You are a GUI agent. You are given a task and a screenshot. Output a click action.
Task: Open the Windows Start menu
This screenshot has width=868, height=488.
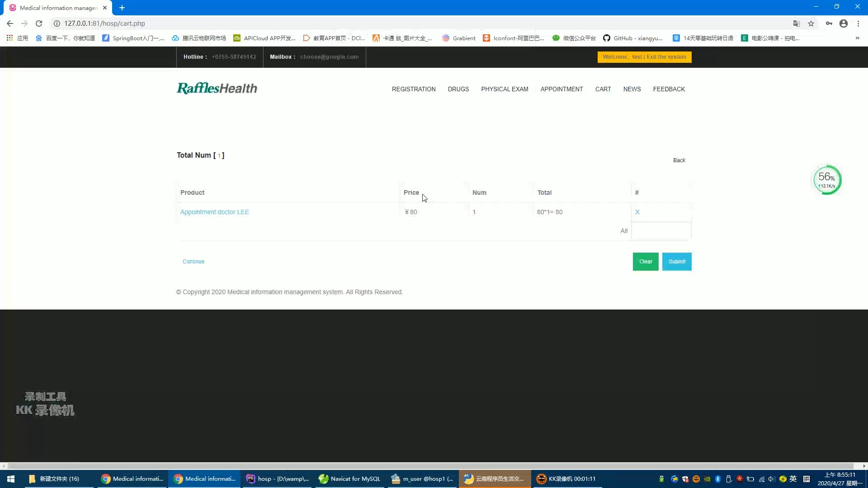(x=11, y=479)
